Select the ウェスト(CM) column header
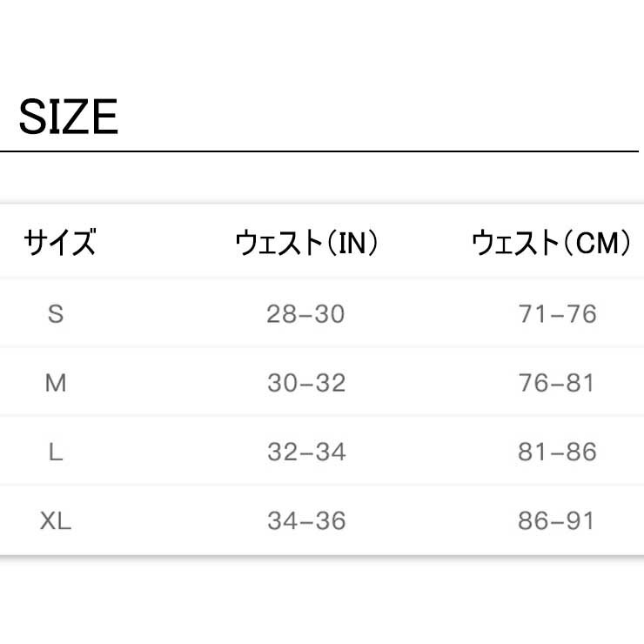The image size is (644, 644). [x=551, y=243]
